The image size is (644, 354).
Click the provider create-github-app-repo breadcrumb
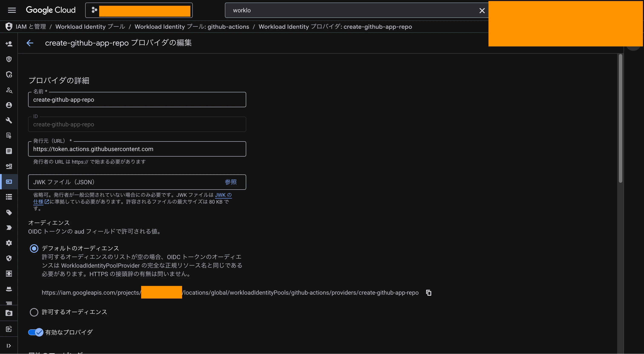(335, 27)
